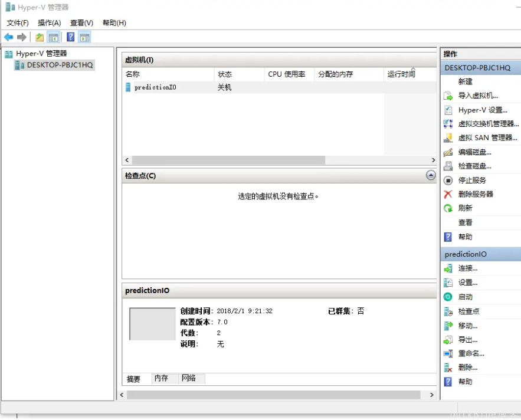Click the Forward arrow toolbar icon
This screenshot has height=420, width=521.
[22, 37]
